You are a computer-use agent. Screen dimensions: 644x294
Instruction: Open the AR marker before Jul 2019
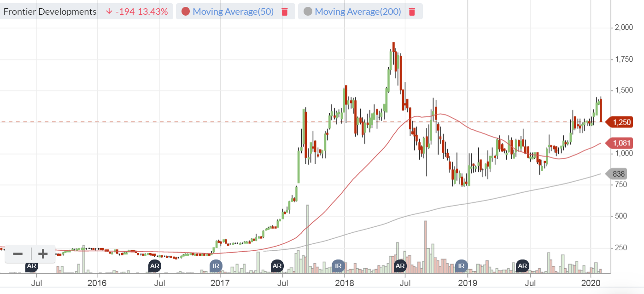(x=522, y=265)
